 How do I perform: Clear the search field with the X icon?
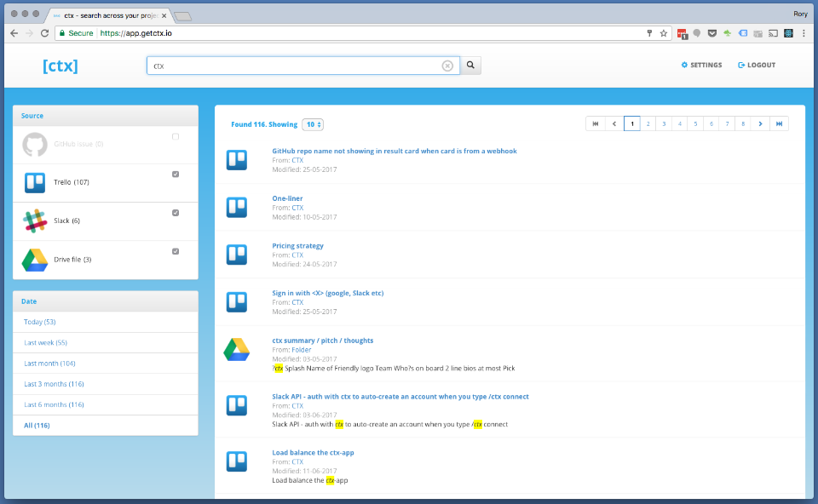[x=447, y=66]
